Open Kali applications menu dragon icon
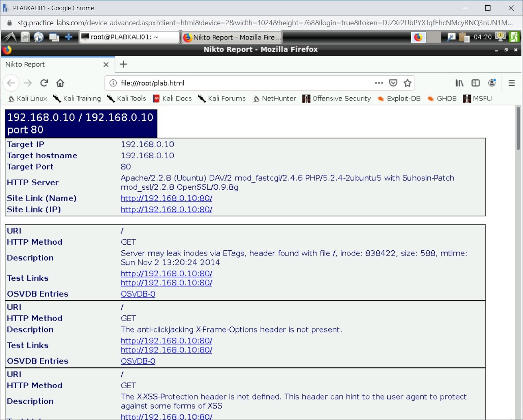 coord(10,37)
